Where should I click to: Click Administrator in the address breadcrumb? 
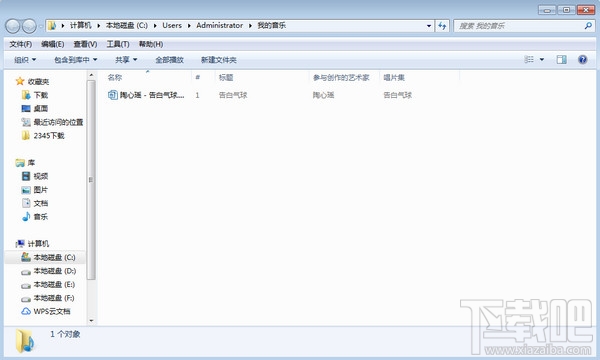pos(220,26)
